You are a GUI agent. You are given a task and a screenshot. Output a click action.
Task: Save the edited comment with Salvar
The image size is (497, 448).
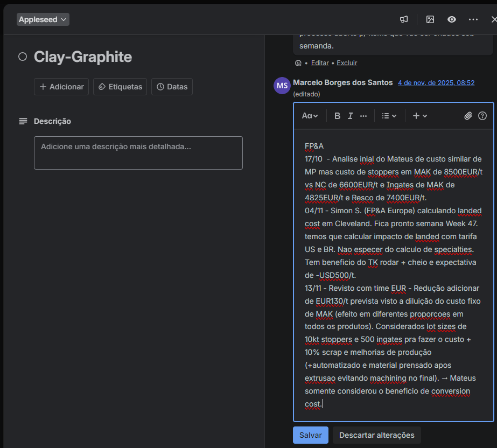(x=311, y=435)
